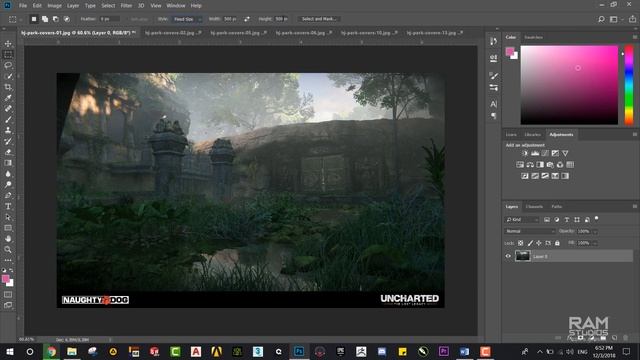The height and width of the screenshot is (360, 640).
Task: Open Chrome from the taskbar
Action: click(51, 351)
